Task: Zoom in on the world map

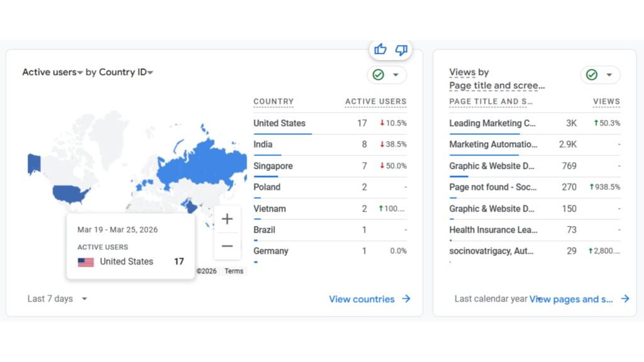Action: point(227,219)
